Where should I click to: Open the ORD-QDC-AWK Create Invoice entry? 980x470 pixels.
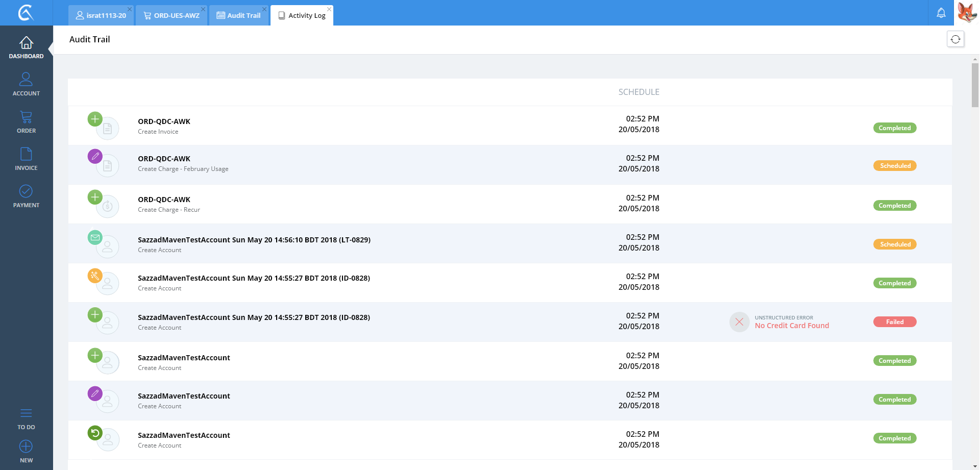click(x=164, y=121)
